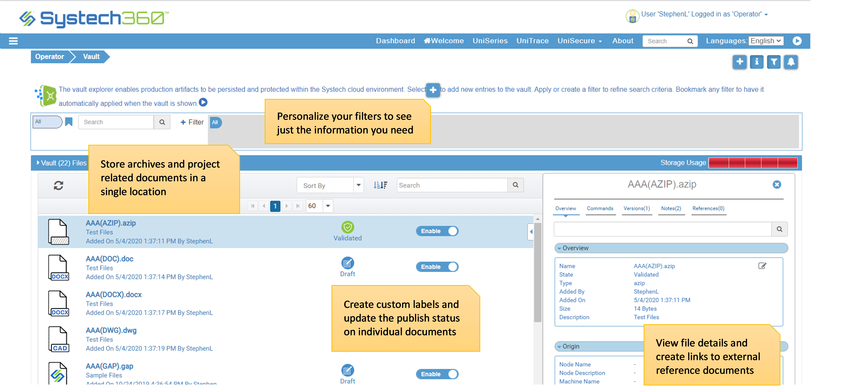Screen dimensions: 868x388
Task: Collapse the detail panel side arrow
Action: pos(531,231)
